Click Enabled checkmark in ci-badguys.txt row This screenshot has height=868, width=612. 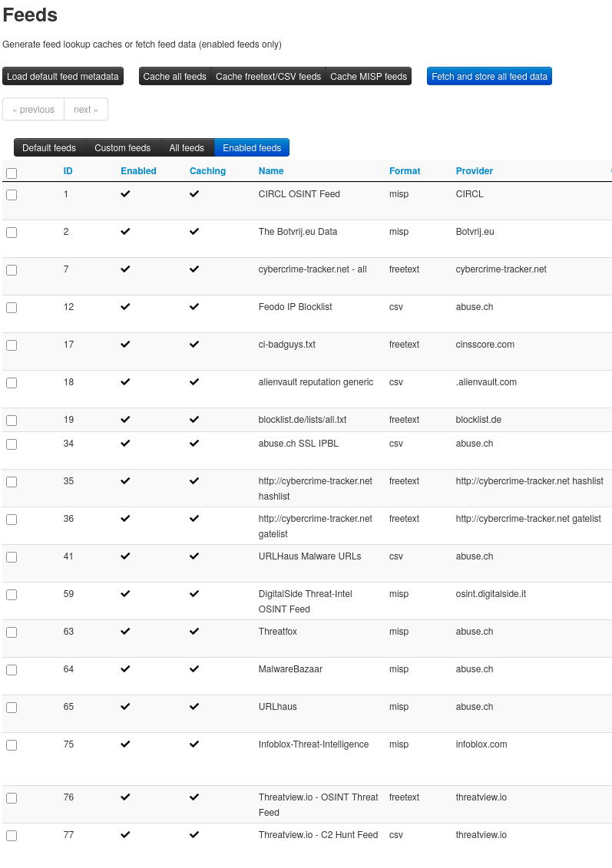125,345
